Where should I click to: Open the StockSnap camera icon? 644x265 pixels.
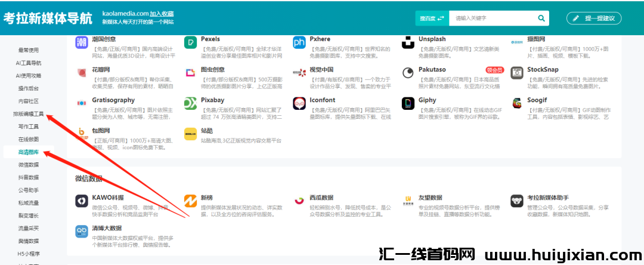tap(517, 73)
